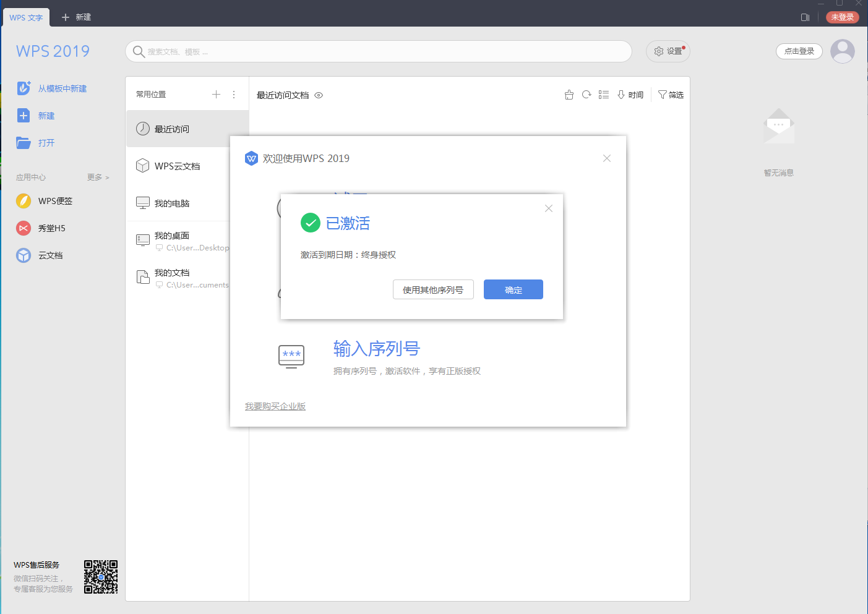This screenshot has height=614, width=868.
Task: Click the 暂无消息 envelope icon
Action: point(779,126)
